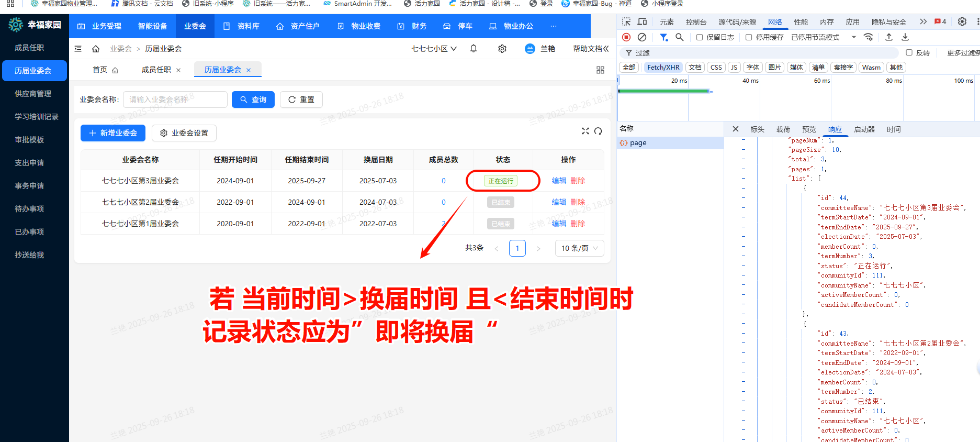Collapse the JSON "list": [ array line
Screen dimensions: 980x442
(743, 179)
